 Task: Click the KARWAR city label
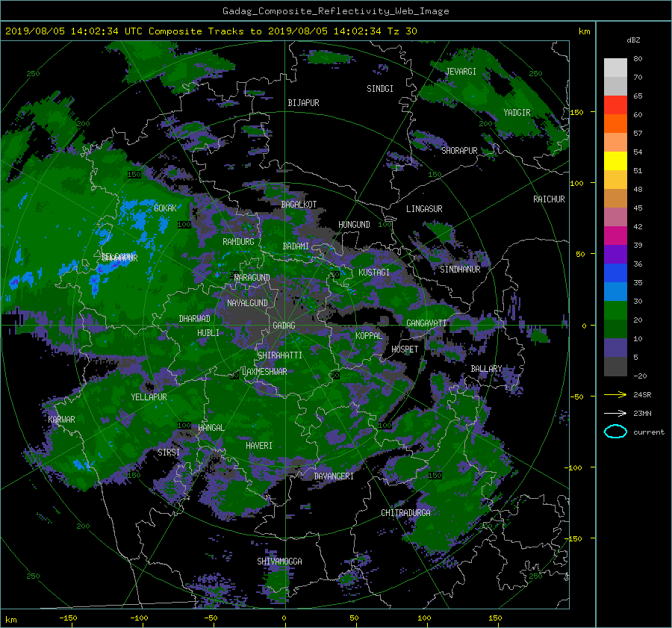(x=61, y=420)
